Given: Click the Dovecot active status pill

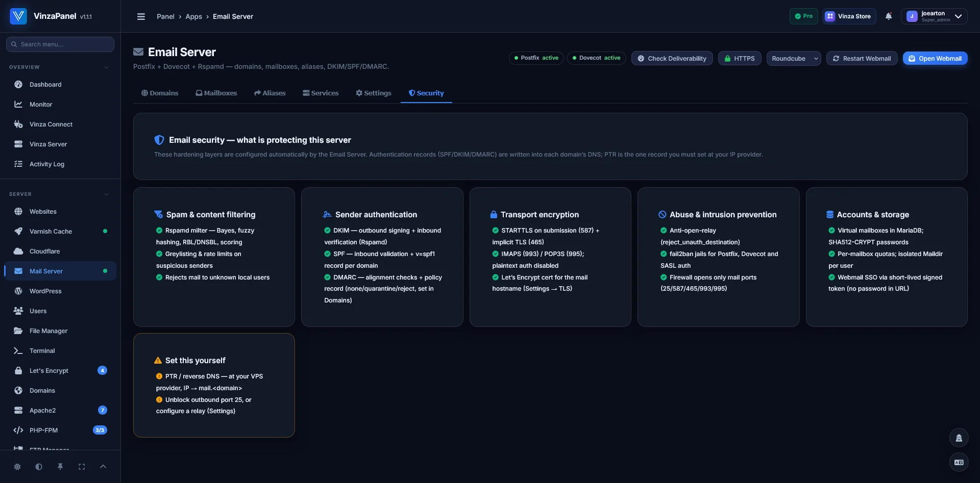Looking at the screenshot, I should [x=597, y=58].
